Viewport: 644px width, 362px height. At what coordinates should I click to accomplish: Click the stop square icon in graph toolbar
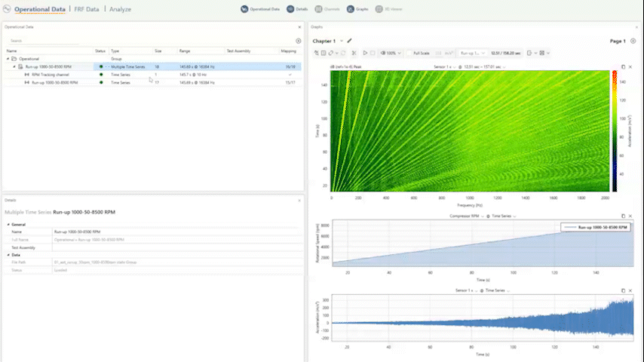373,53
